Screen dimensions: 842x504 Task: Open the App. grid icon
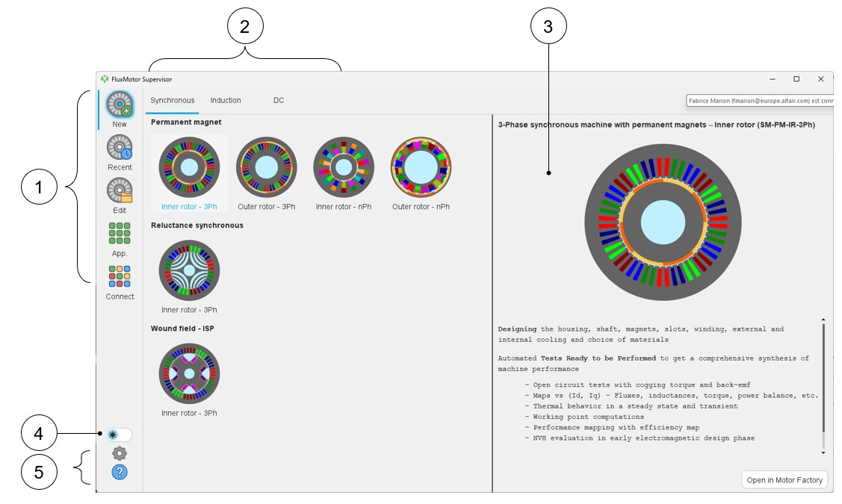click(120, 234)
